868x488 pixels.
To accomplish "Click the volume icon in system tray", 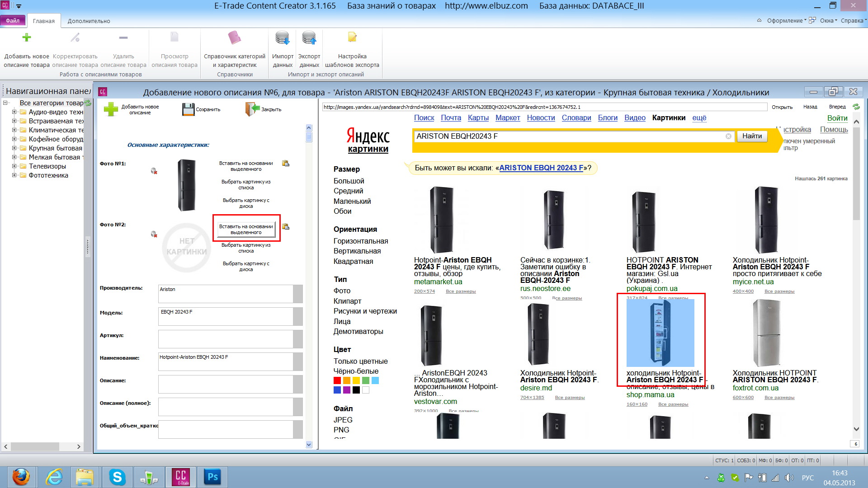I will [x=789, y=478].
